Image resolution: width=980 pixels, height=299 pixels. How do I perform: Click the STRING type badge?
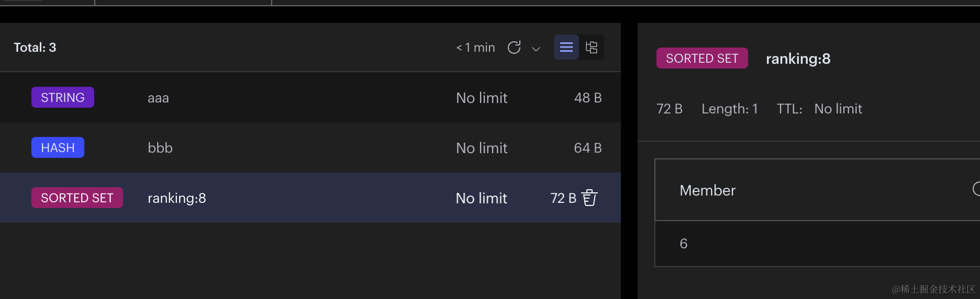tap(63, 98)
